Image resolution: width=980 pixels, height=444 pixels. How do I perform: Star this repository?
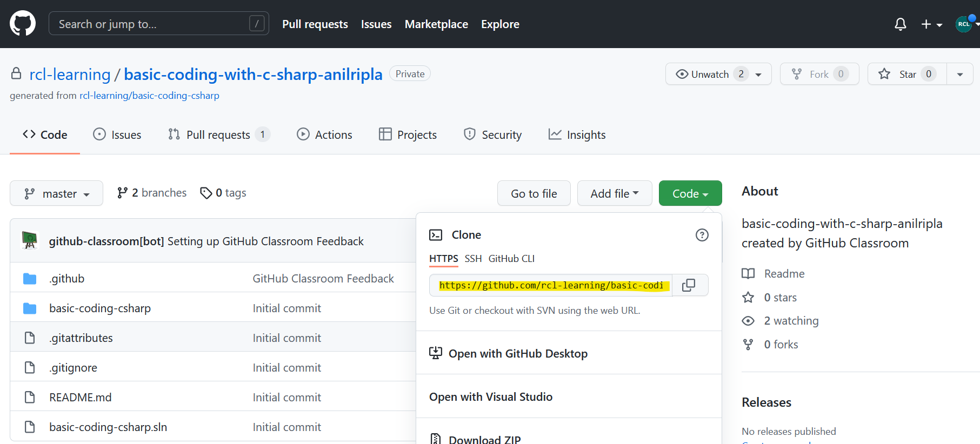pyautogui.click(x=907, y=74)
